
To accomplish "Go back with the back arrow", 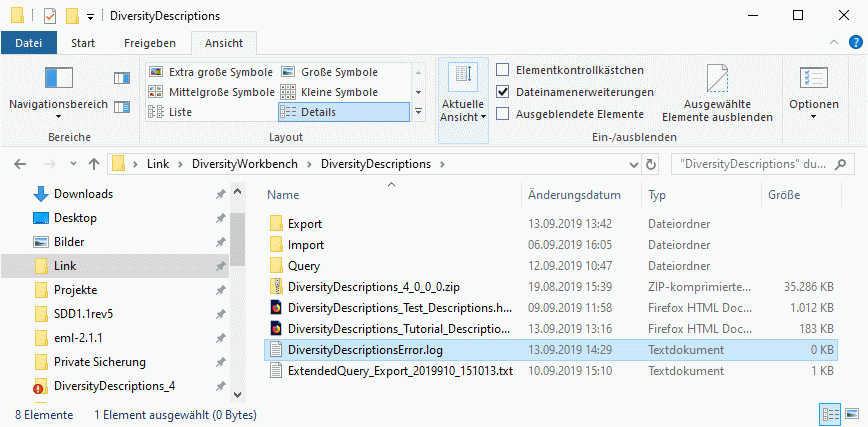I will (x=20, y=164).
